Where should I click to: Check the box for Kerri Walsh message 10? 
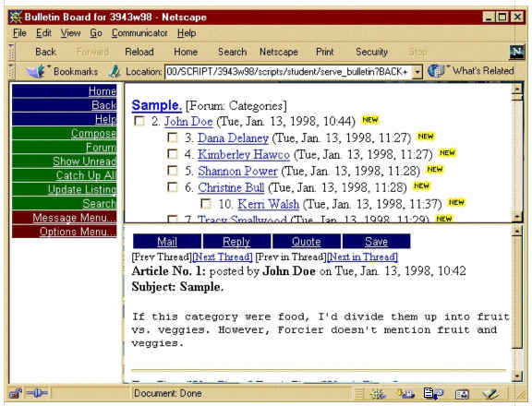click(x=206, y=204)
